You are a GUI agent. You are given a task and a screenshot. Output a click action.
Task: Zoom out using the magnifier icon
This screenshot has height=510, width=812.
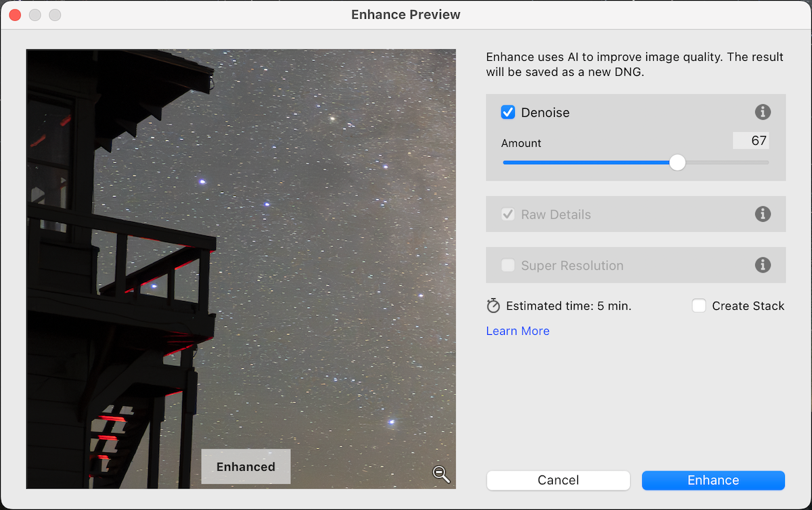coord(441,475)
